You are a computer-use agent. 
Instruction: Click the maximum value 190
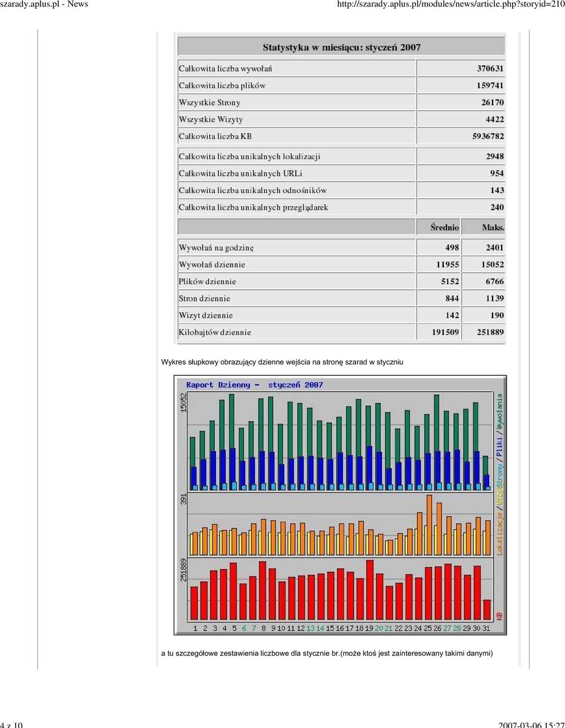[497, 316]
